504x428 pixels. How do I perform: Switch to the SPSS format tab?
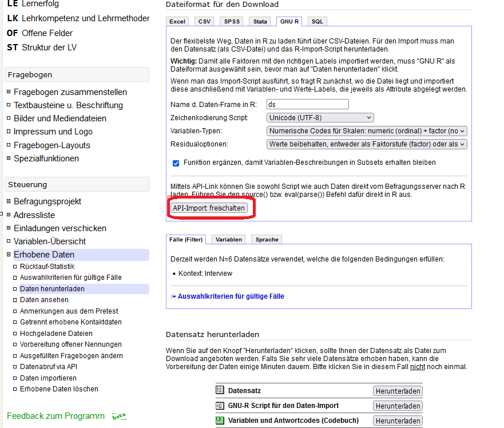click(x=232, y=22)
